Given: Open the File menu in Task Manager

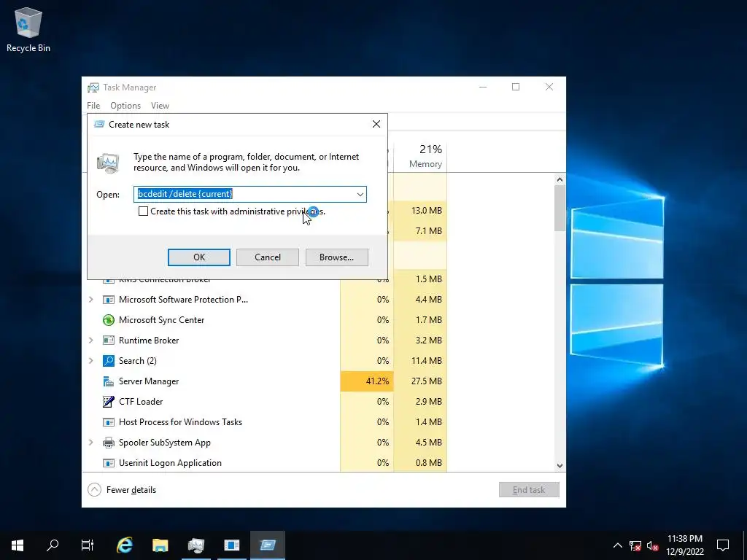Looking at the screenshot, I should [93, 106].
